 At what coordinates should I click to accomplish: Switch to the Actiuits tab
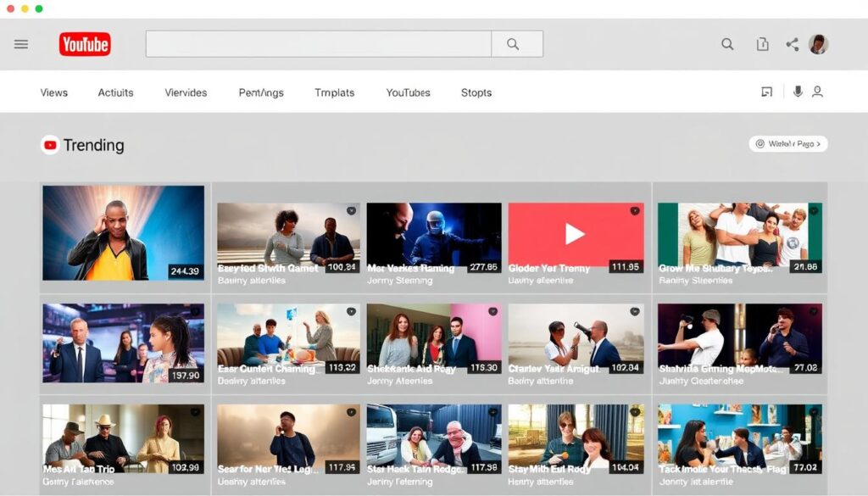click(x=115, y=92)
